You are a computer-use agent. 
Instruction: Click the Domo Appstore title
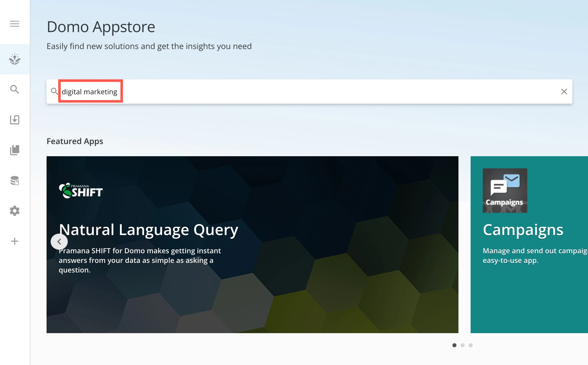pyautogui.click(x=101, y=27)
